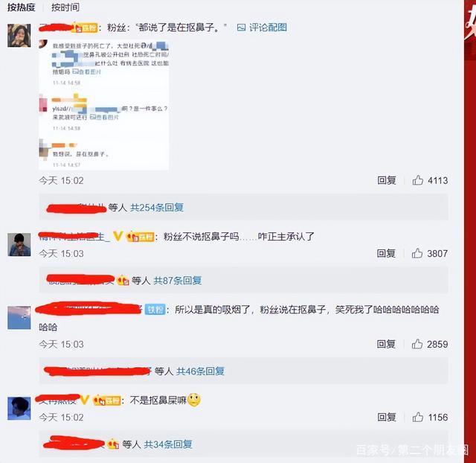Expand 共87条回复 replies

[177, 281]
